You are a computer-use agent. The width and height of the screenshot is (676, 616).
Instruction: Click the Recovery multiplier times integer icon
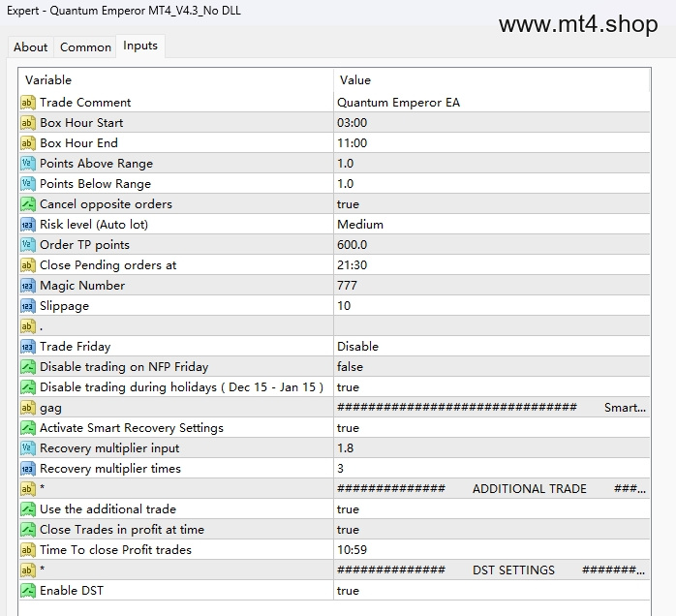point(27,469)
